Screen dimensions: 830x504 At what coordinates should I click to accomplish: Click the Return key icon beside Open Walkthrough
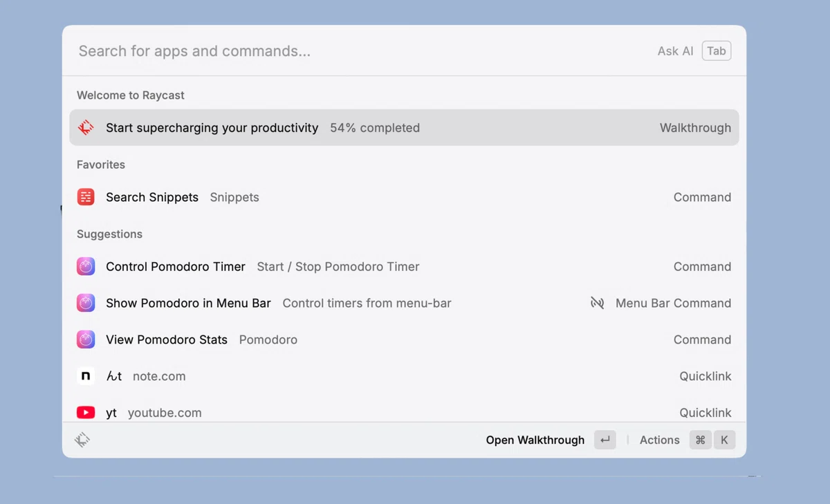605,440
